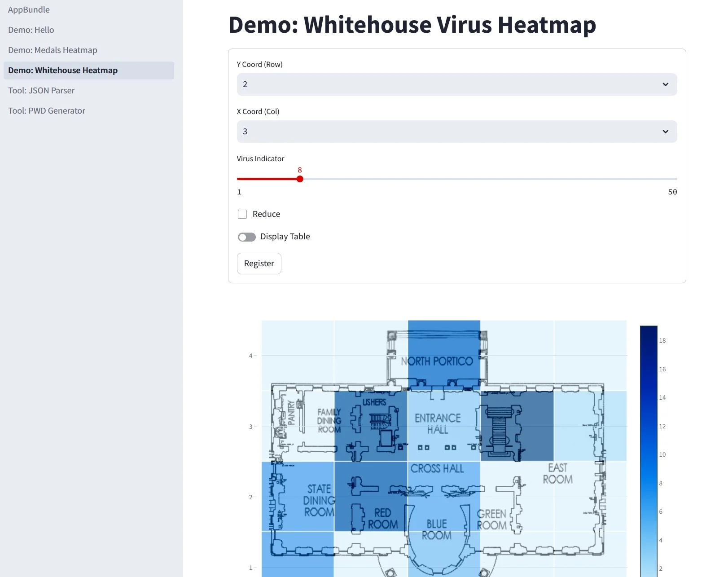Click the ENTRANCE HALL heatmap cell

click(x=444, y=426)
